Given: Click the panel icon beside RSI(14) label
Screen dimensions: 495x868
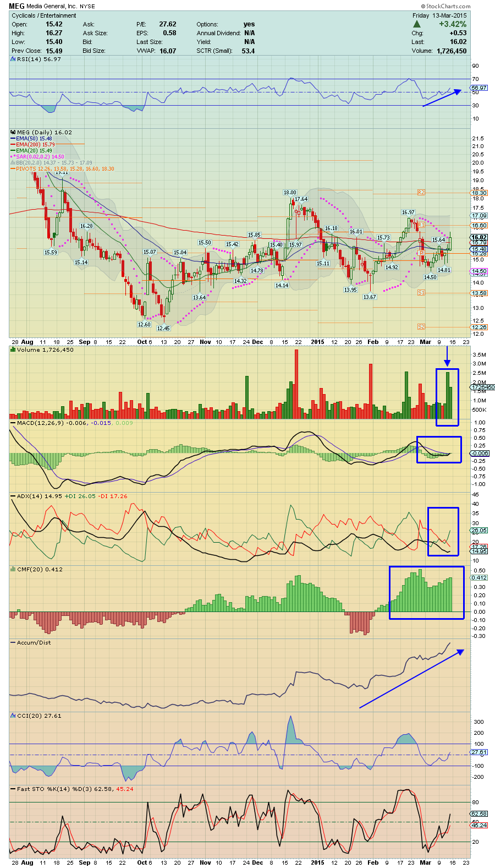Looking at the screenshot, I should 13,59.
